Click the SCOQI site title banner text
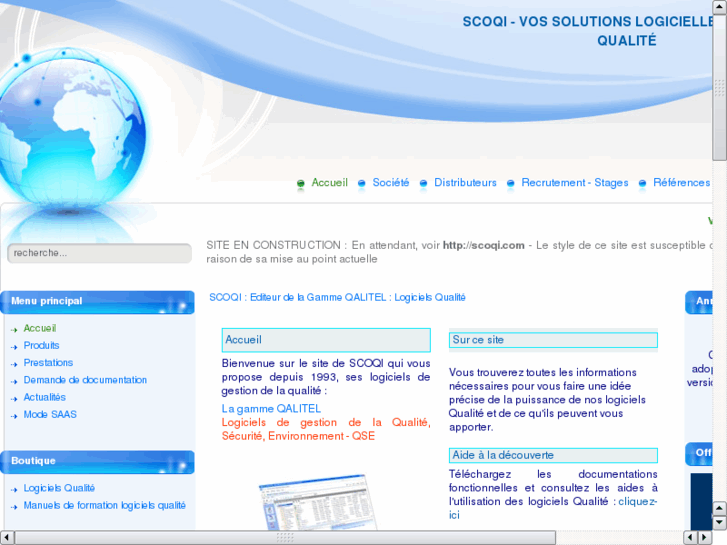The width and height of the screenshot is (727, 545). pyautogui.click(x=588, y=31)
